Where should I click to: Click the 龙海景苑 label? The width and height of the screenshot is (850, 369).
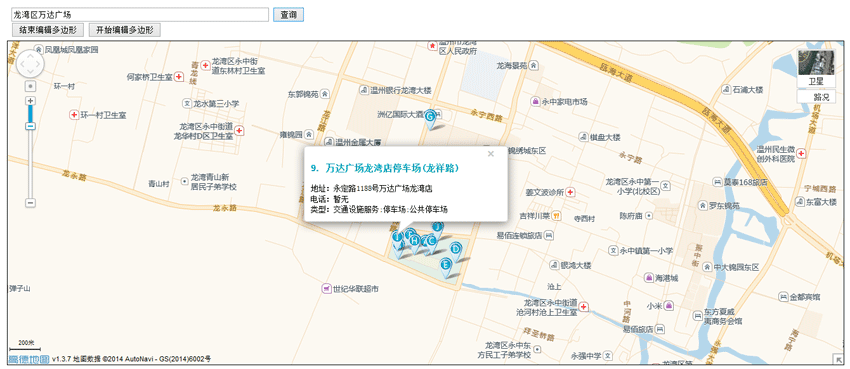point(512,66)
